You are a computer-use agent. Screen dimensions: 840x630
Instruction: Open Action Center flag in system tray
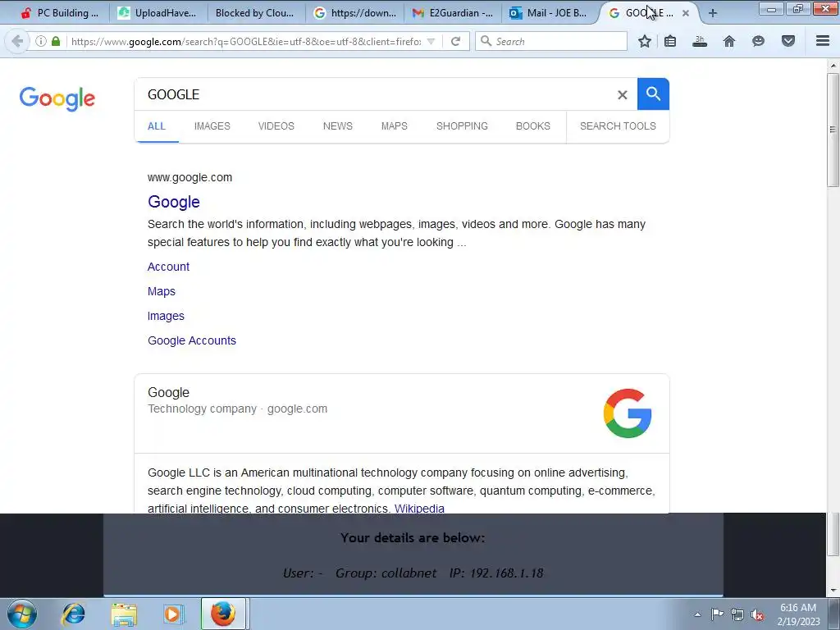tap(717, 614)
